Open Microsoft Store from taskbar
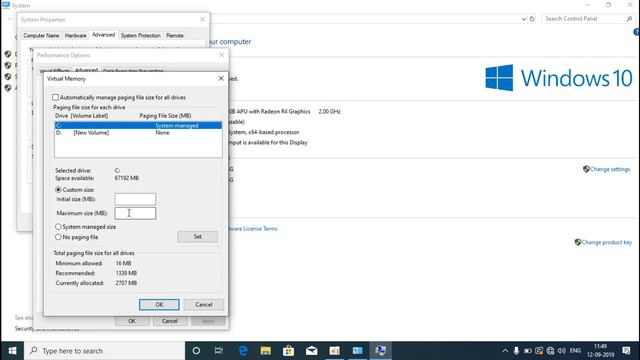The image size is (640, 360). pos(289,351)
